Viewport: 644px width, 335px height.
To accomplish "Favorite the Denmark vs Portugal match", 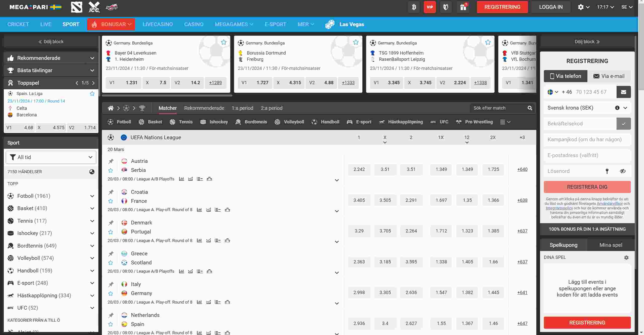I will coord(110,232).
